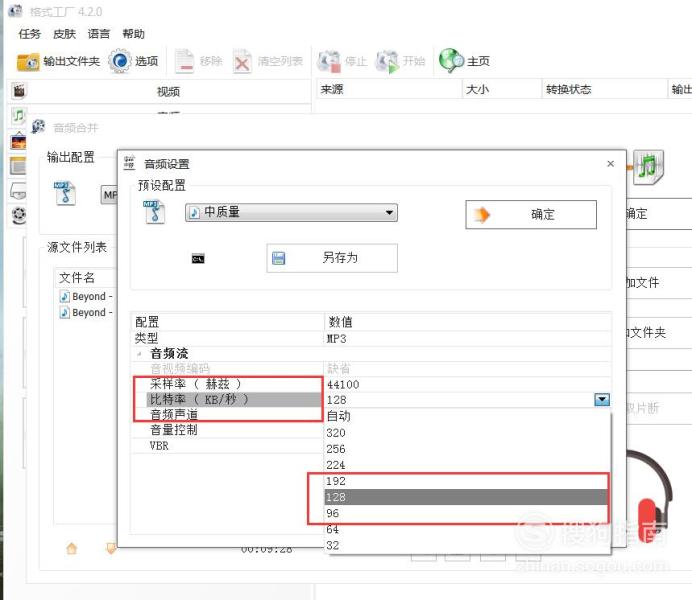Choose 192 bitrate option

[x=467, y=481]
